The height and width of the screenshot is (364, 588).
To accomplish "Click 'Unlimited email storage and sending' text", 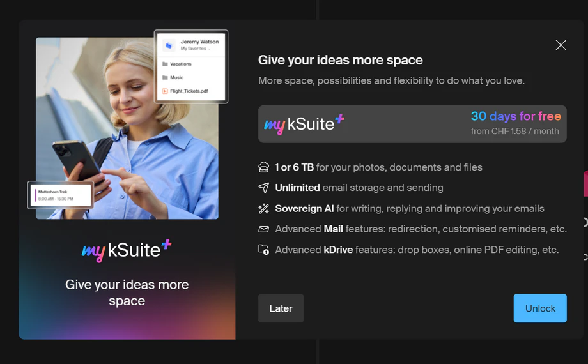I will (359, 188).
